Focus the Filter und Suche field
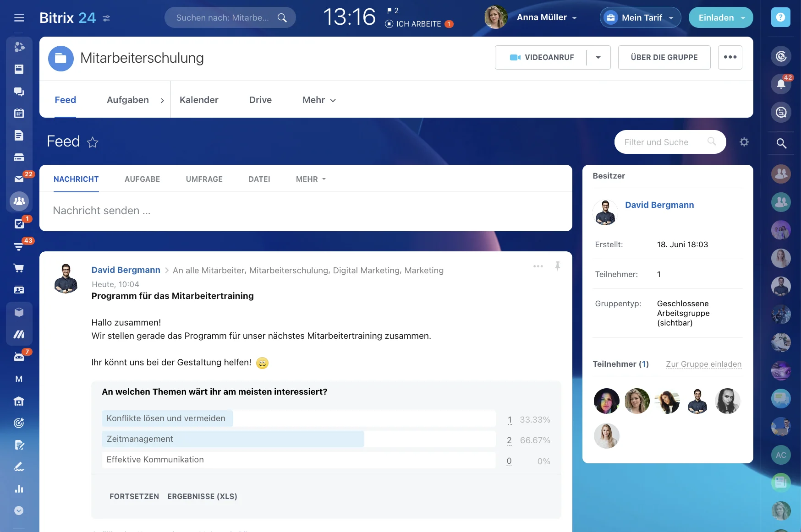The image size is (801, 532). pos(670,142)
